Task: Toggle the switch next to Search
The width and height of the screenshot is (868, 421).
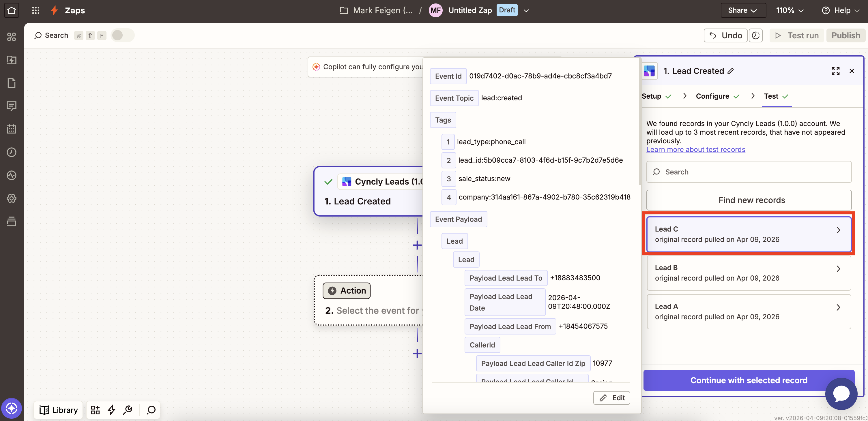Action: click(122, 35)
